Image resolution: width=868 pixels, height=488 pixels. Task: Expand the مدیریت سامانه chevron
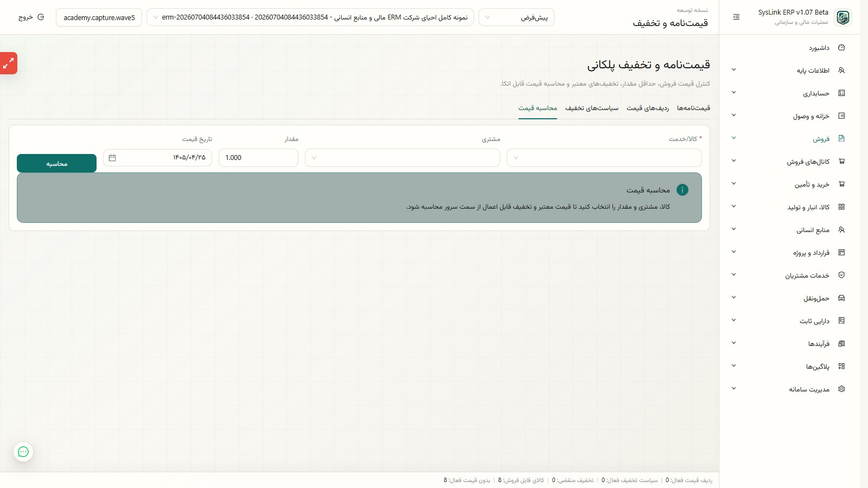tap(733, 389)
